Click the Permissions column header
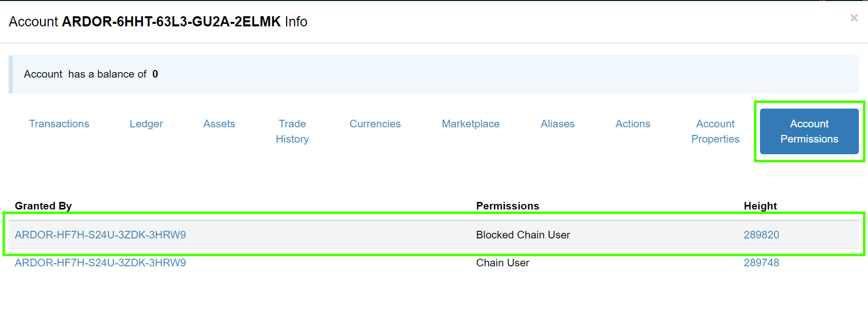The height and width of the screenshot is (313, 868). (507, 206)
